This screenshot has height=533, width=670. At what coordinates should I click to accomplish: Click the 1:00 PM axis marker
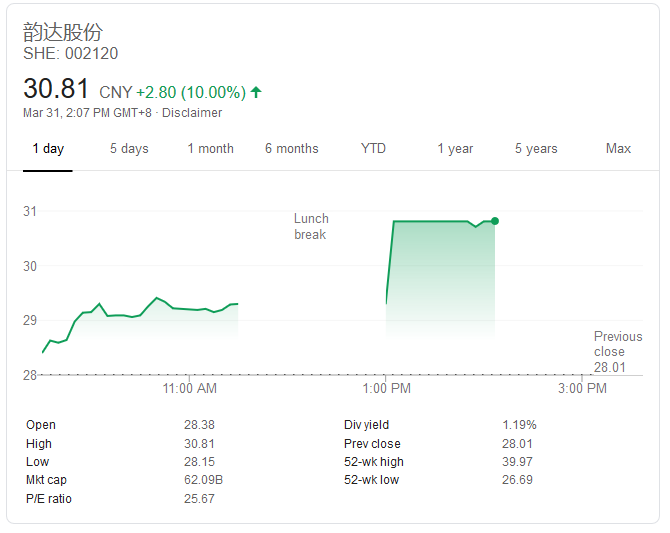click(386, 388)
